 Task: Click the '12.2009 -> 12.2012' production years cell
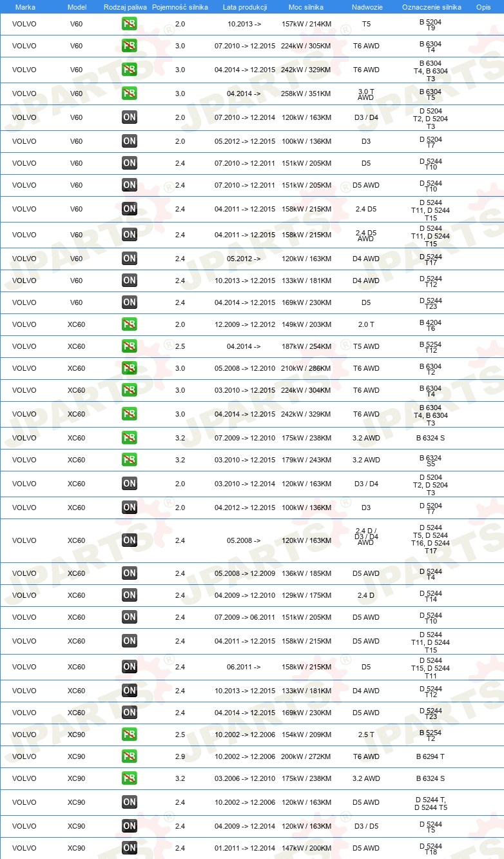click(245, 324)
